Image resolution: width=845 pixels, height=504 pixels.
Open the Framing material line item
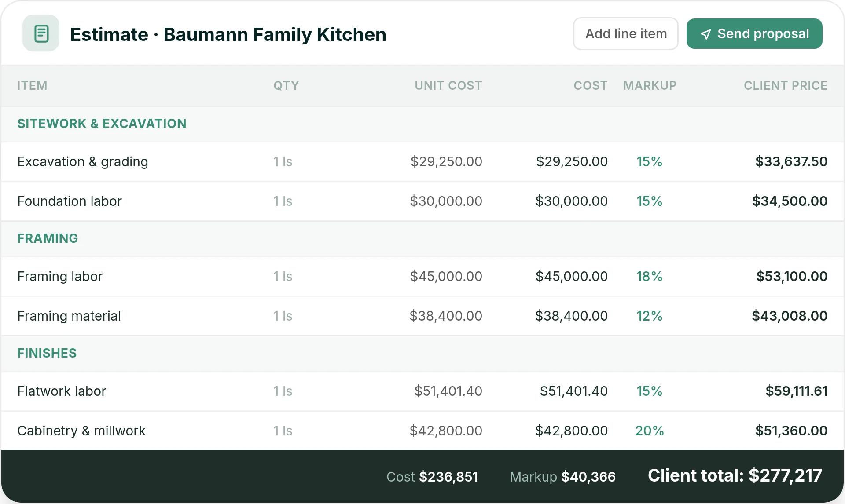(x=422, y=316)
